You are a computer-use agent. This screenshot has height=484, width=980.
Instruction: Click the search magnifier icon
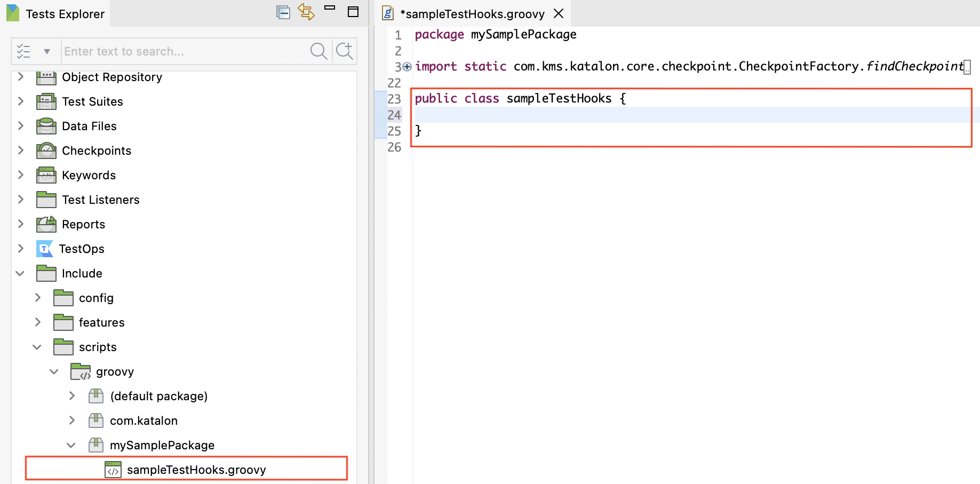(318, 51)
